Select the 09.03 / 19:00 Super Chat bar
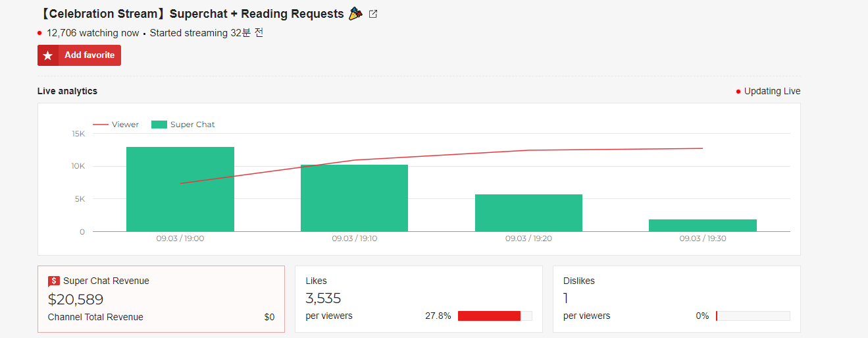868x338 pixels. 180,189
